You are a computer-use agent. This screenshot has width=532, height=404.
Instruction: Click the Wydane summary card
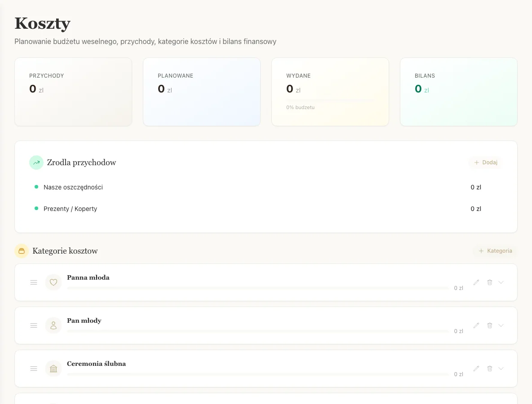pos(330,92)
